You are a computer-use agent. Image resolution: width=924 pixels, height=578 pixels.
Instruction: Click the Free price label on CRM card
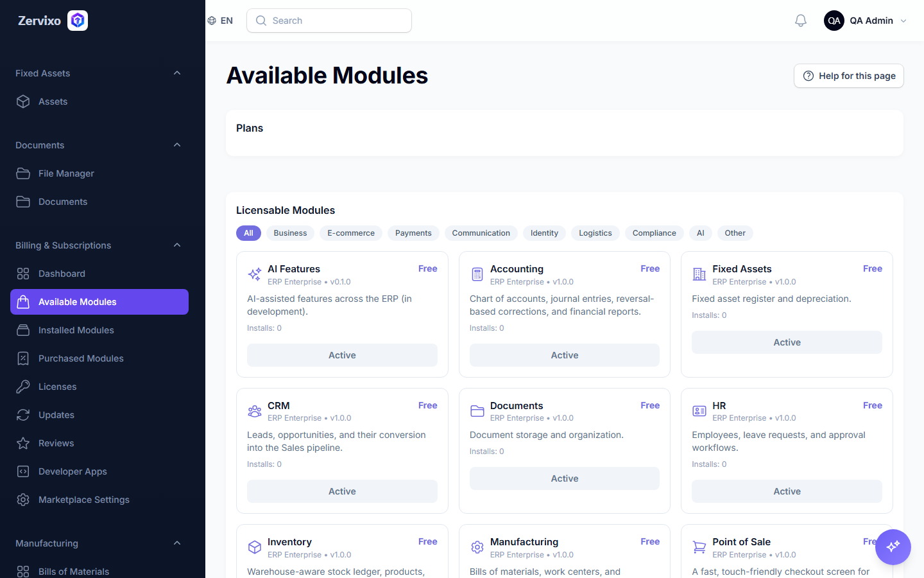click(428, 405)
